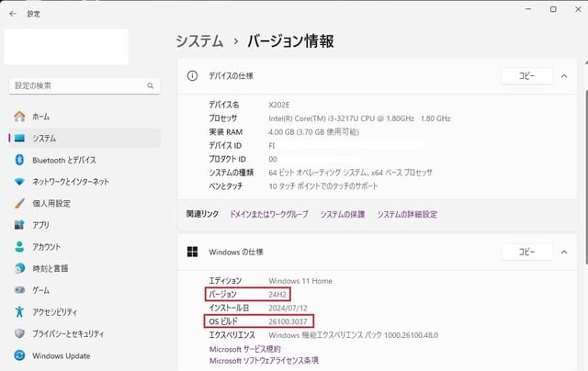
Task: Click the version value 24H2
Action: point(277,295)
